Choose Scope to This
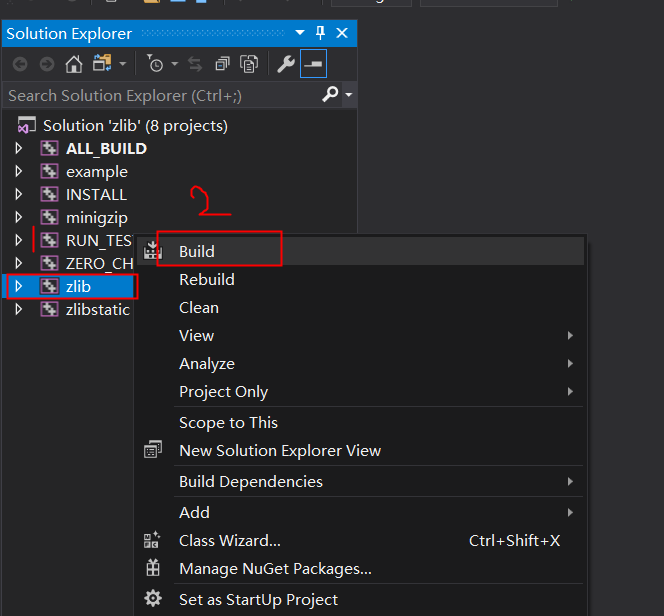The height and width of the screenshot is (616, 664). pyautogui.click(x=360, y=423)
